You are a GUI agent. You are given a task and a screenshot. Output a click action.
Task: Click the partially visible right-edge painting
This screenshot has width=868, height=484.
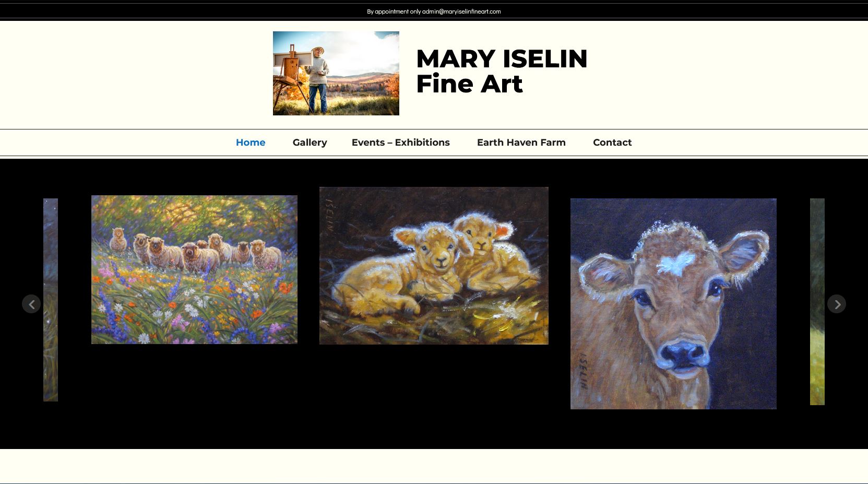click(817, 301)
